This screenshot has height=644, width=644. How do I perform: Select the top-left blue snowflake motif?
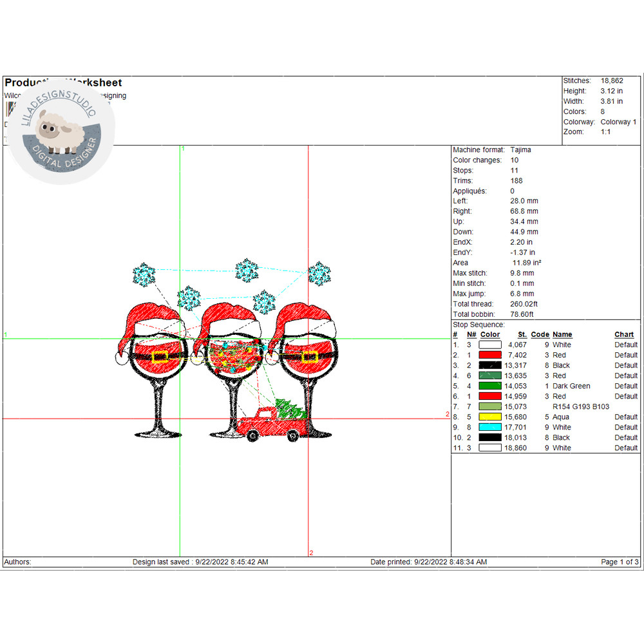pos(143,274)
